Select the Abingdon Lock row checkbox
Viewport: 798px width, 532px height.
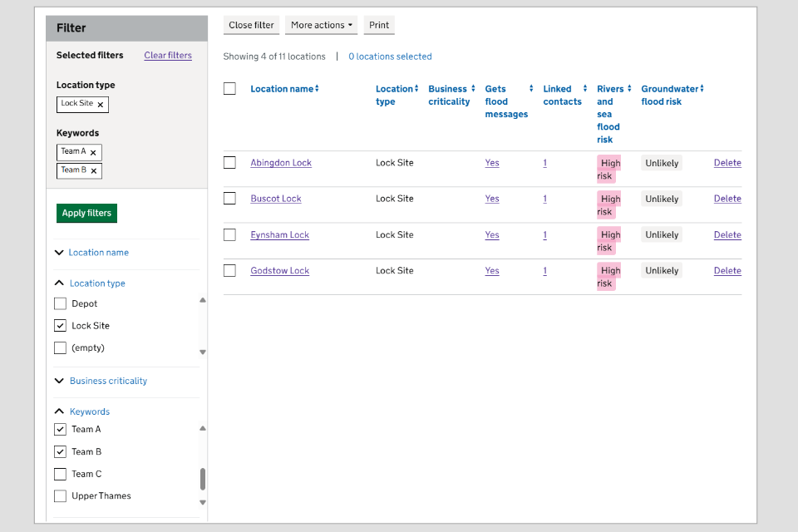(230, 163)
